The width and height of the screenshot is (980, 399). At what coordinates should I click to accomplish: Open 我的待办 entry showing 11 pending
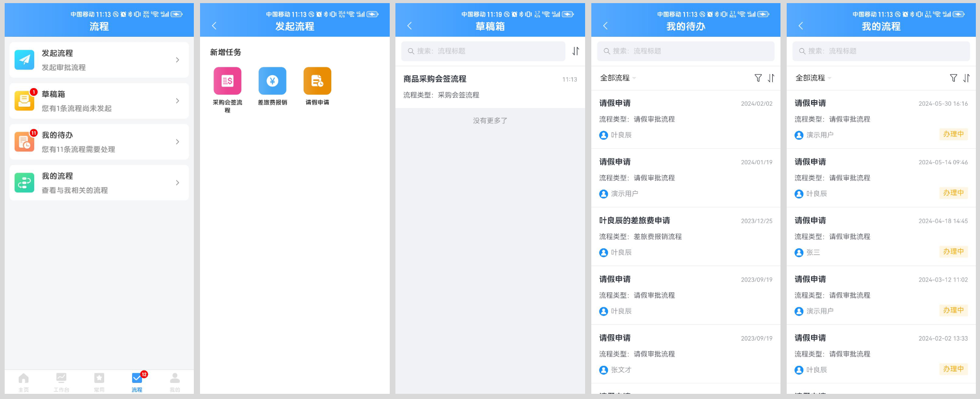tap(99, 142)
